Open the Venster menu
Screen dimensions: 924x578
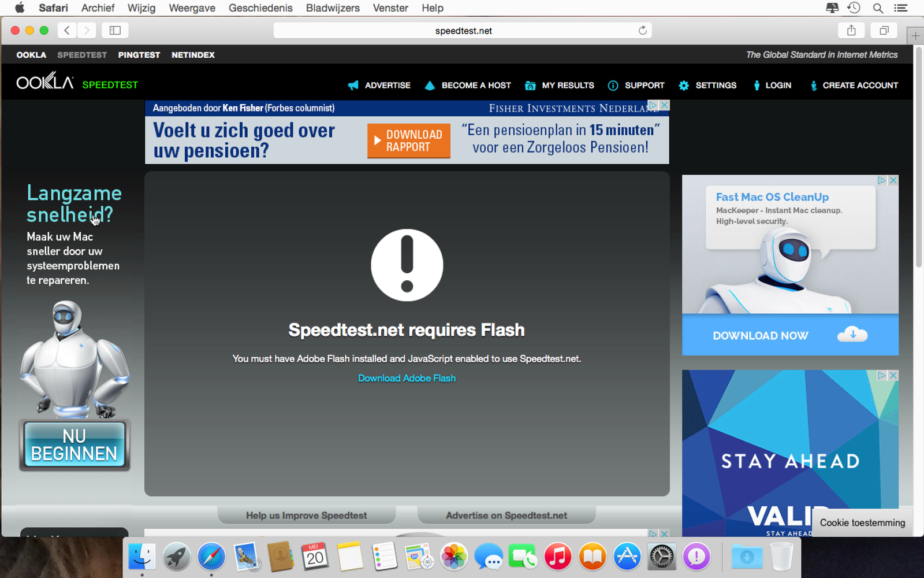[390, 8]
